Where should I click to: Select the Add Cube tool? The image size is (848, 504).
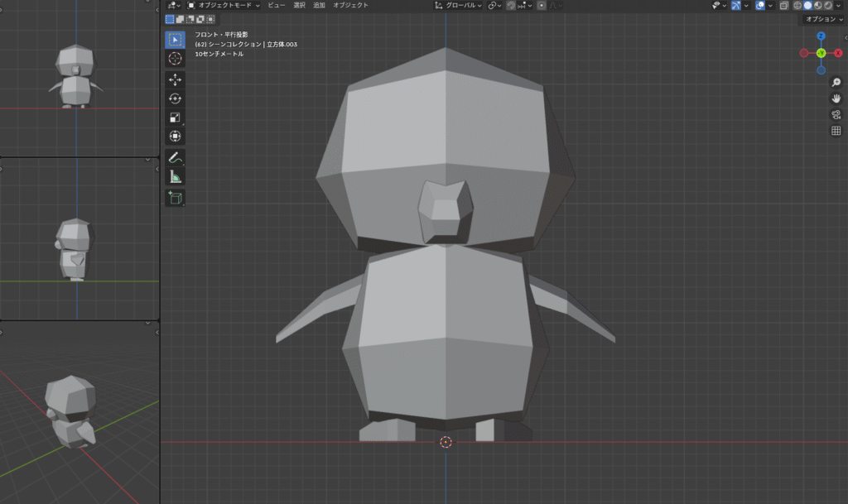point(175,198)
